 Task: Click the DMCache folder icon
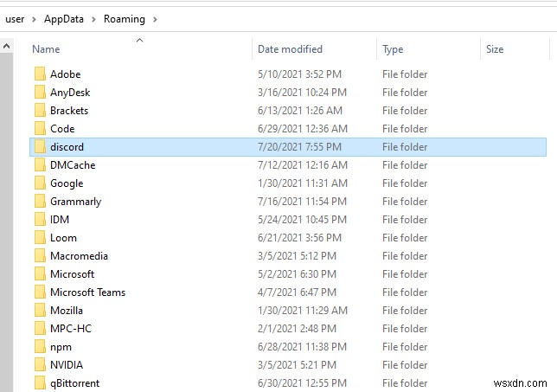click(x=40, y=164)
